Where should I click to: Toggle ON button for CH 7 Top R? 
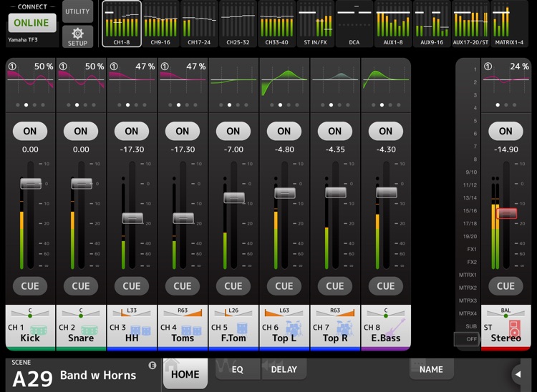(x=334, y=131)
